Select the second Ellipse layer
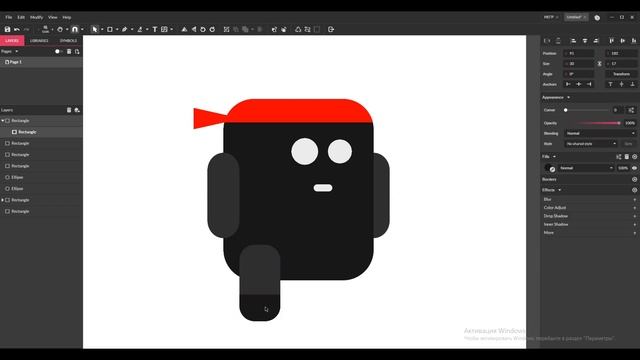This screenshot has height=360, width=640. point(41,189)
